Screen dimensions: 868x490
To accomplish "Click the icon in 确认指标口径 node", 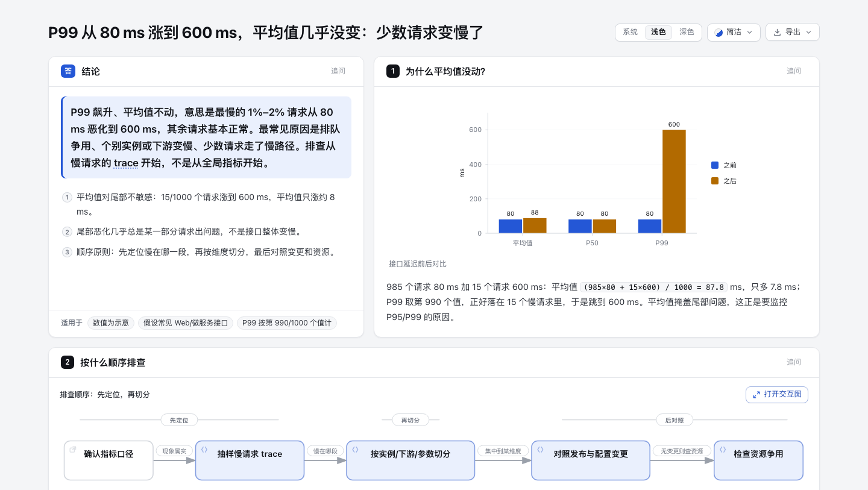I will tap(73, 449).
